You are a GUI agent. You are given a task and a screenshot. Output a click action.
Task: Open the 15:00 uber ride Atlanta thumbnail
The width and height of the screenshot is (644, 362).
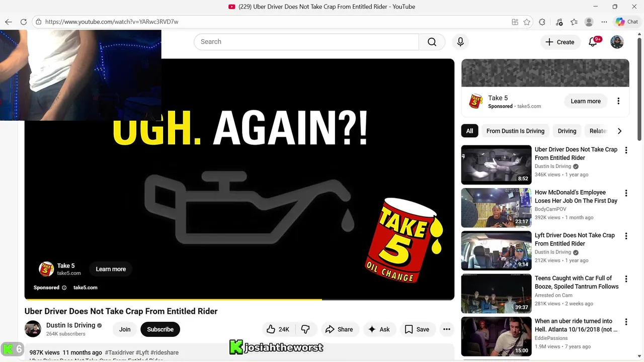click(496, 336)
